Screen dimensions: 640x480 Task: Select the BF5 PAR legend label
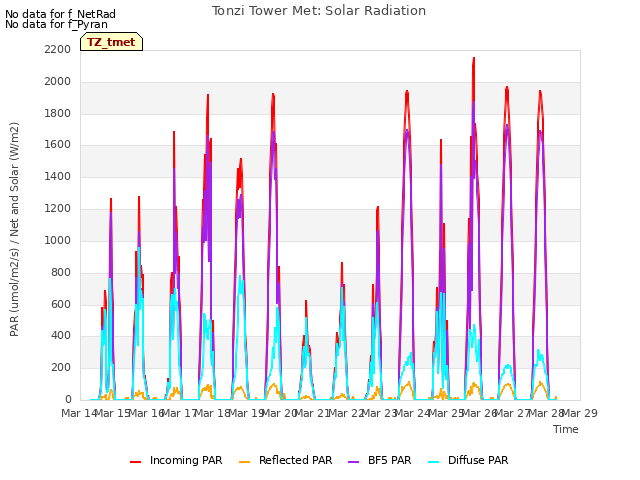click(x=389, y=460)
